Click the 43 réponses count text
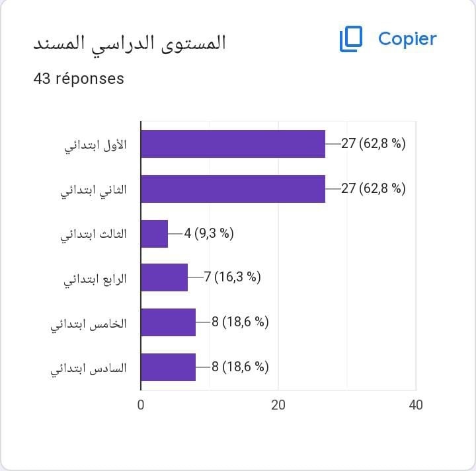The height and width of the screenshot is (471, 476). point(79,78)
